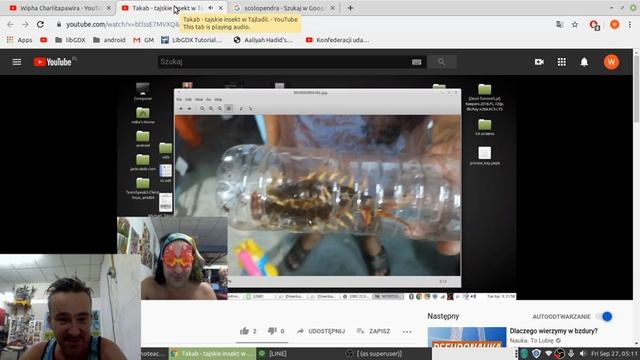The width and height of the screenshot is (640, 360).
Task: Open the LibGDX Tutorial bookmark
Action: (191, 40)
